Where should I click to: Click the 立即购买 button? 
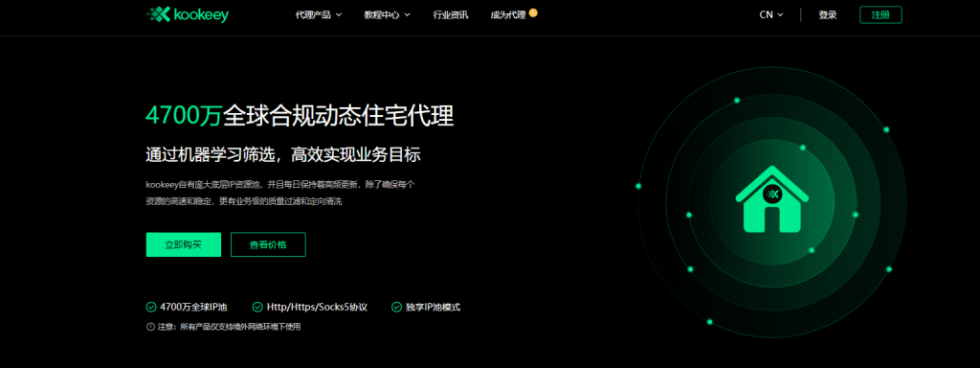(183, 244)
